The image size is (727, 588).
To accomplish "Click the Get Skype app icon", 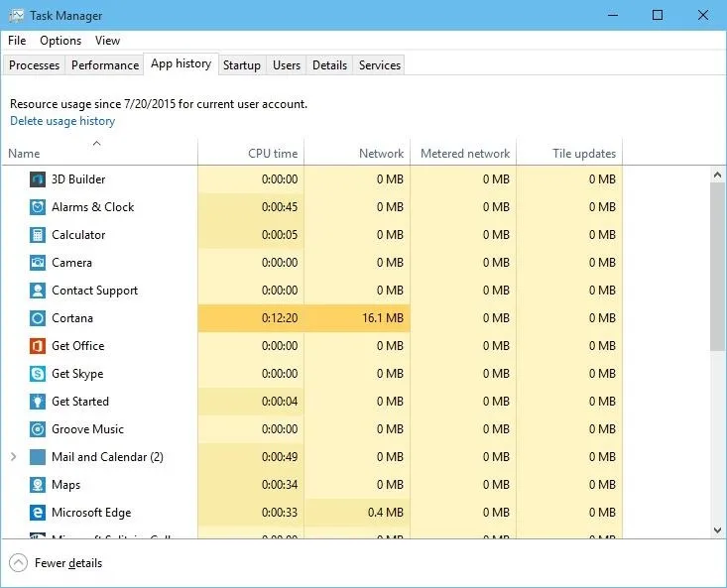I will (x=38, y=374).
